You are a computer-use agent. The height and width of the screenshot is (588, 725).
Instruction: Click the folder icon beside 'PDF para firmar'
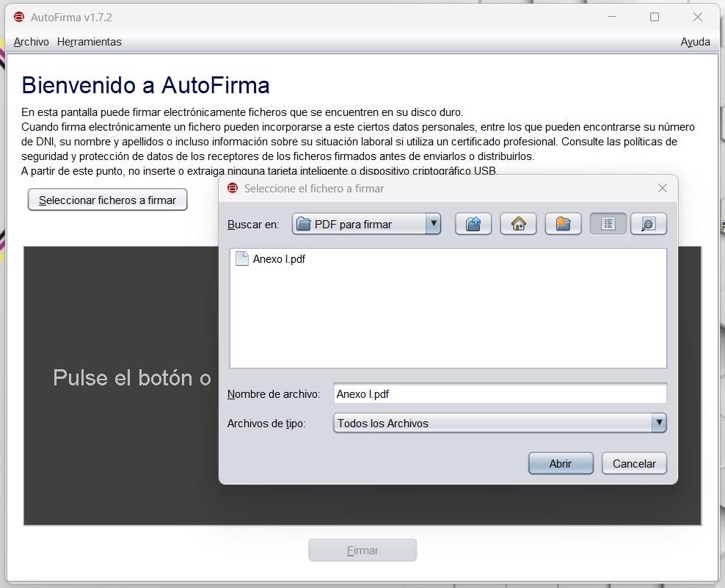(304, 224)
